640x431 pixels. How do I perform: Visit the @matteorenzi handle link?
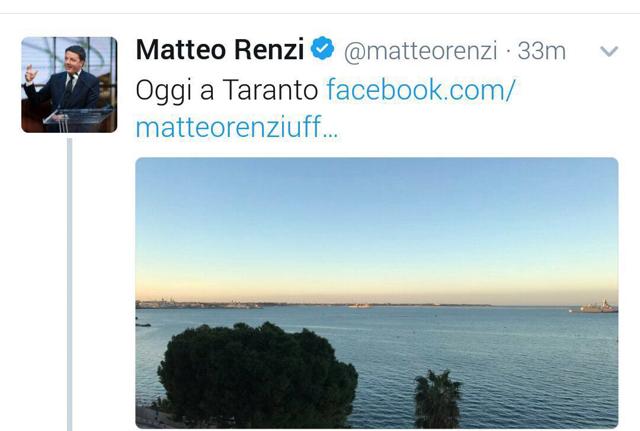coord(420,51)
